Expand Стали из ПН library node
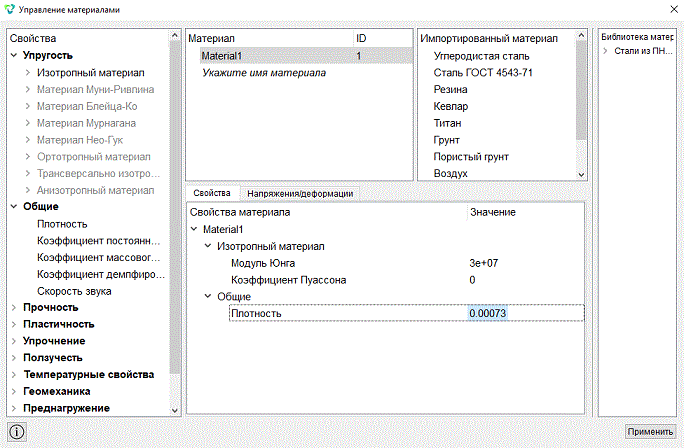Viewport: 684px width, 448px height. pos(605,51)
